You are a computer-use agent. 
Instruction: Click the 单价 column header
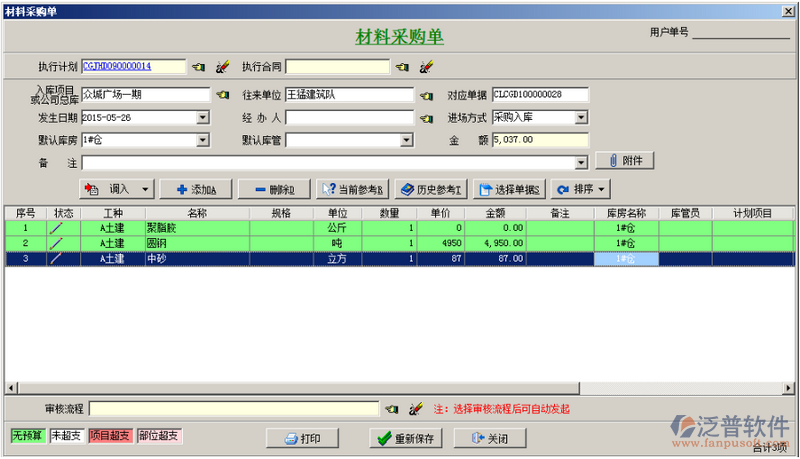pyautogui.click(x=440, y=213)
